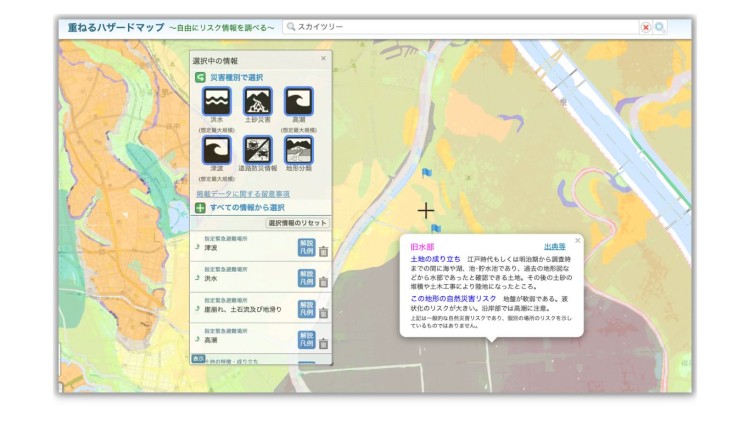Open the 掲載データに関する留意事項 link
The width and height of the screenshot is (750, 421).
tap(243, 194)
